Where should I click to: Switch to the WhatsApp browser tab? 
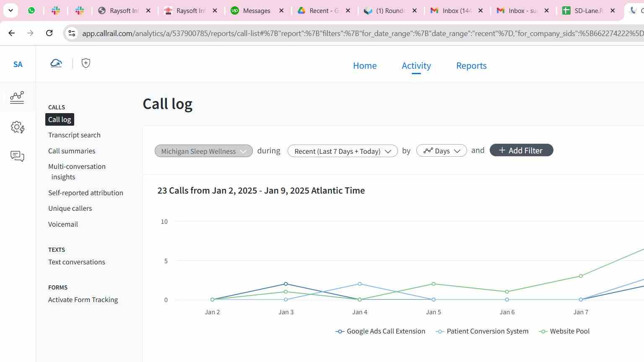[x=31, y=10]
